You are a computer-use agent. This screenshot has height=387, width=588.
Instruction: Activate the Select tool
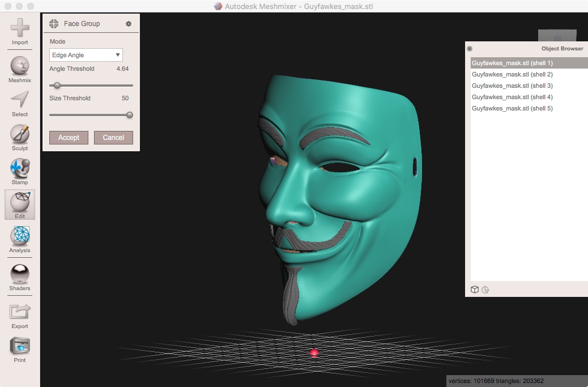19,104
